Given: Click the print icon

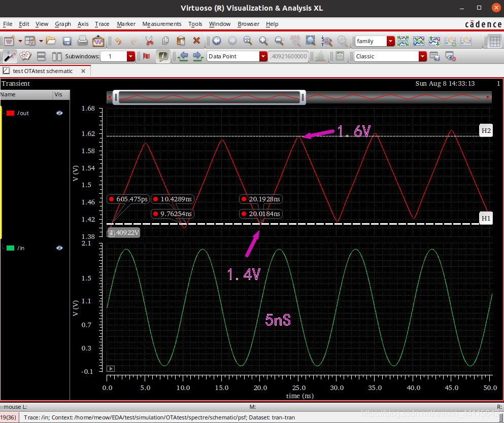Looking at the screenshot, I should 83,41.
